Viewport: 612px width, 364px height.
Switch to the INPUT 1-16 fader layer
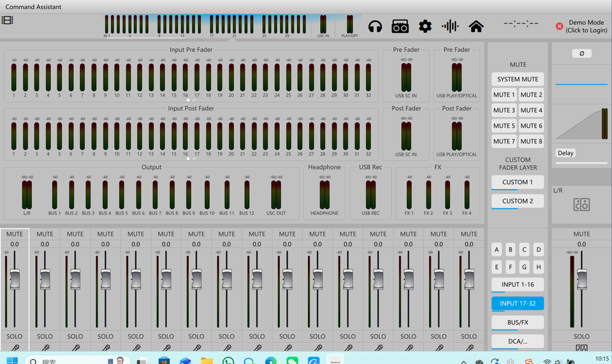tap(518, 284)
